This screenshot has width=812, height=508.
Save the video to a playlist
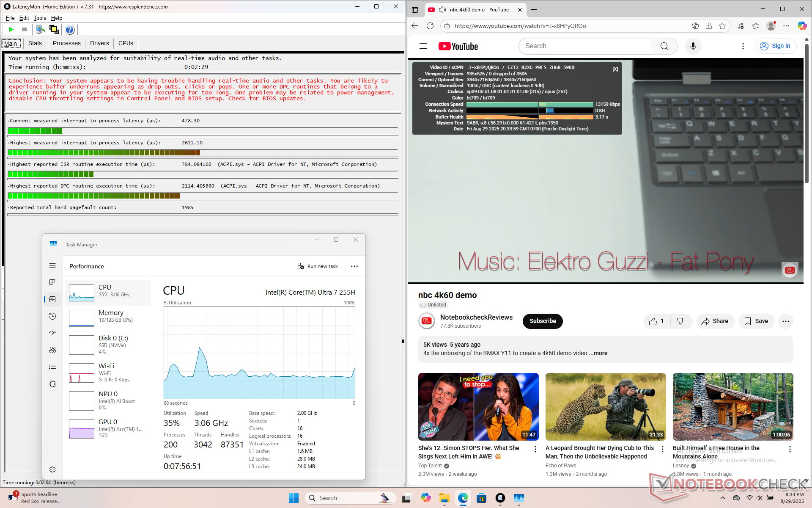(x=756, y=321)
